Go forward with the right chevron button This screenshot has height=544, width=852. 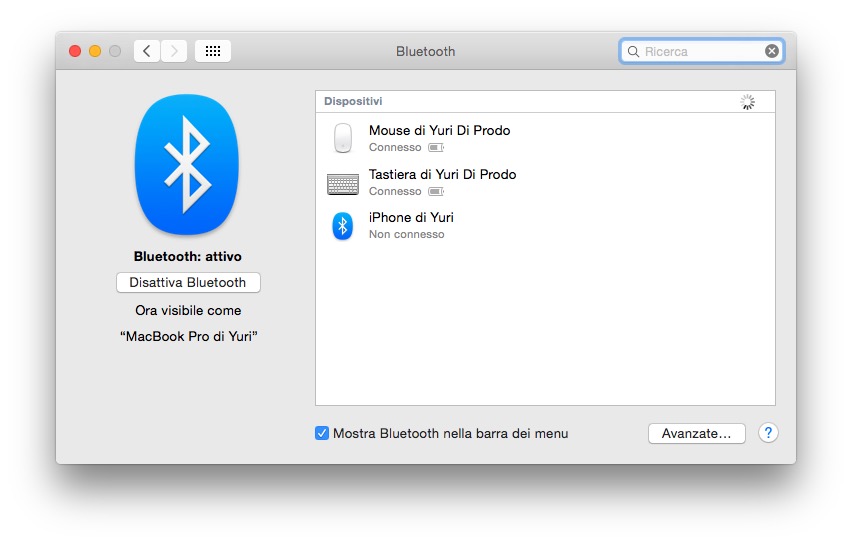pos(174,51)
